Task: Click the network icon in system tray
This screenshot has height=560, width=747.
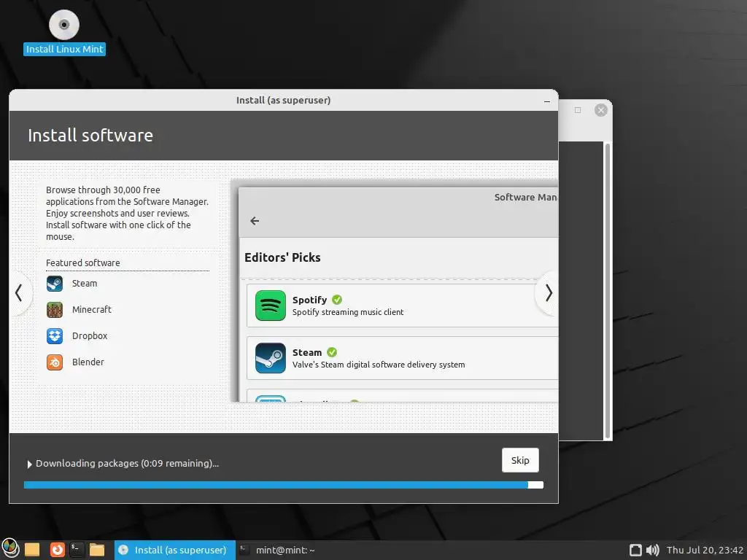Action: (635, 550)
